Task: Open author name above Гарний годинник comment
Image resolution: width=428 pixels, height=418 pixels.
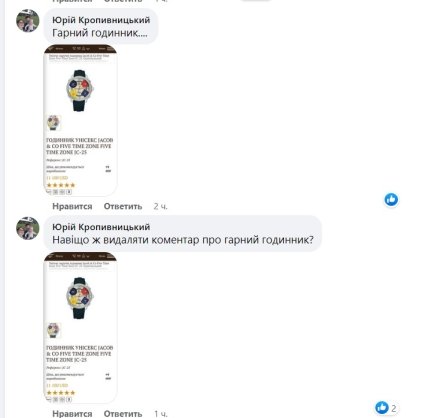Action: coord(101,20)
